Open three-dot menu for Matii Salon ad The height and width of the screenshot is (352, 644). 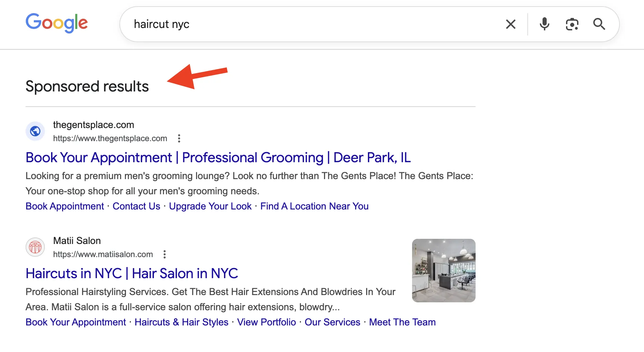tap(165, 254)
